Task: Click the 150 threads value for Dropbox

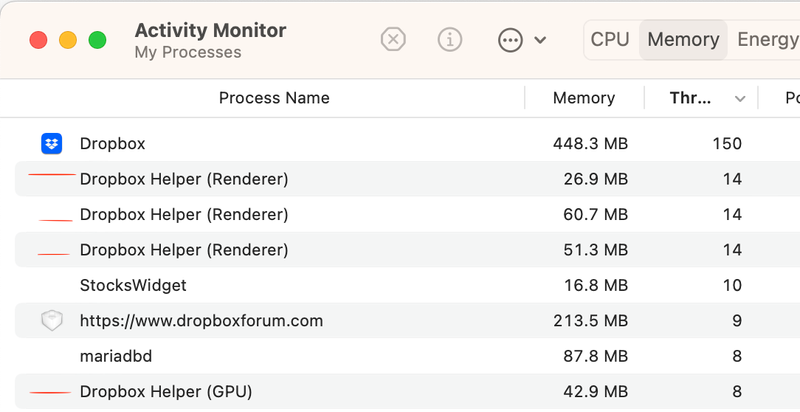Action: tap(727, 144)
